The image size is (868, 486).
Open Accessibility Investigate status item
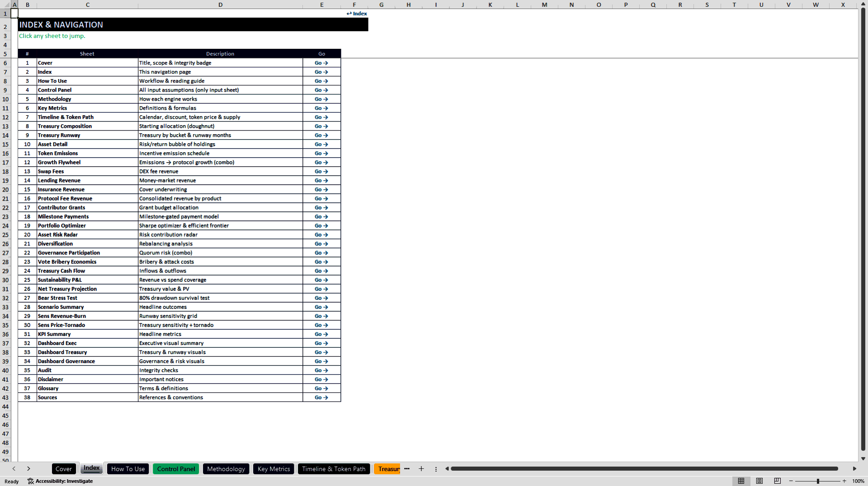[60, 481]
